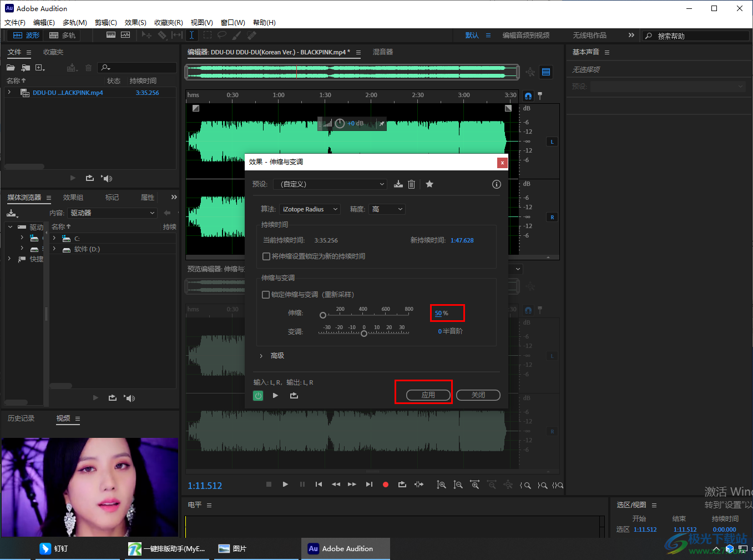This screenshot has height=560, width=753.
Task: Select the Time Selection tool
Action: pyautogui.click(x=191, y=35)
